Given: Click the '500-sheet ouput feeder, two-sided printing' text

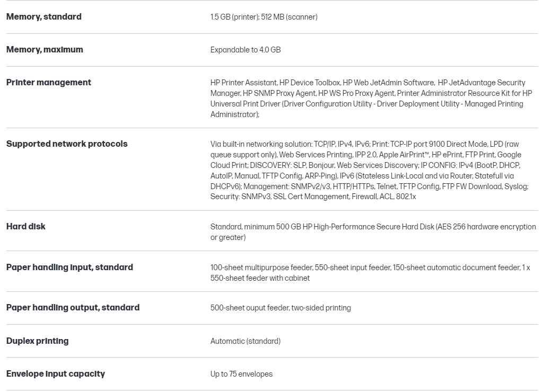Looking at the screenshot, I should click(280, 308).
